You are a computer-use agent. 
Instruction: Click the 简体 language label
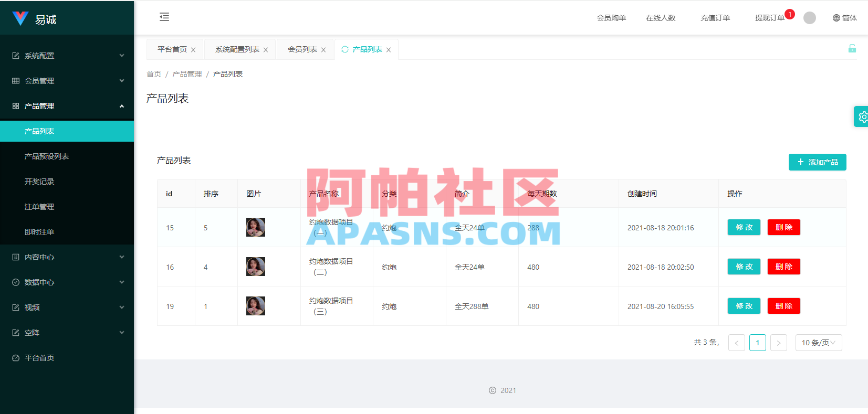coord(850,18)
